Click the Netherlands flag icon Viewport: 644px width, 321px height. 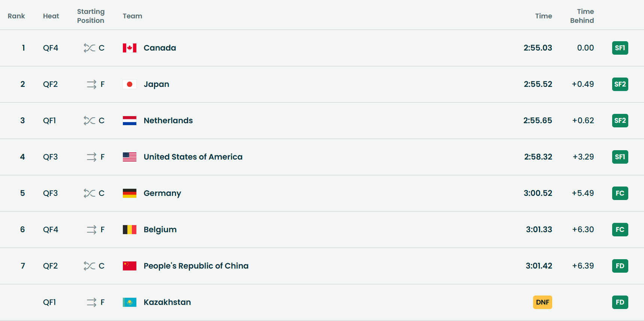(x=129, y=121)
